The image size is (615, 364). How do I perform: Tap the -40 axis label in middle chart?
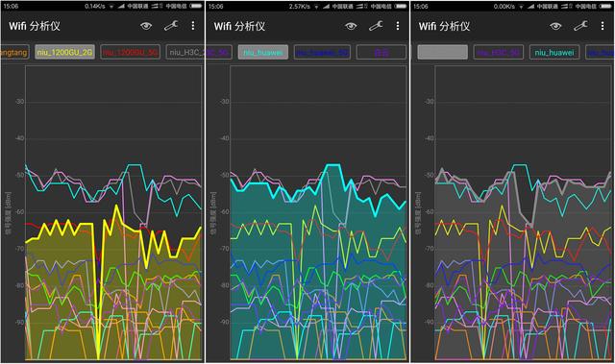tap(224, 138)
